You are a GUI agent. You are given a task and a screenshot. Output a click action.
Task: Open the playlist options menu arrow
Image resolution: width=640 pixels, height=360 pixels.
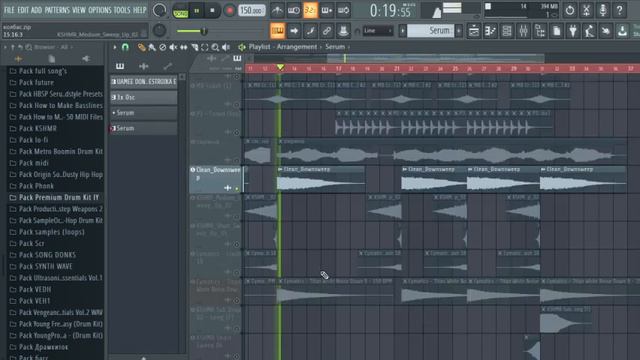click(115, 47)
